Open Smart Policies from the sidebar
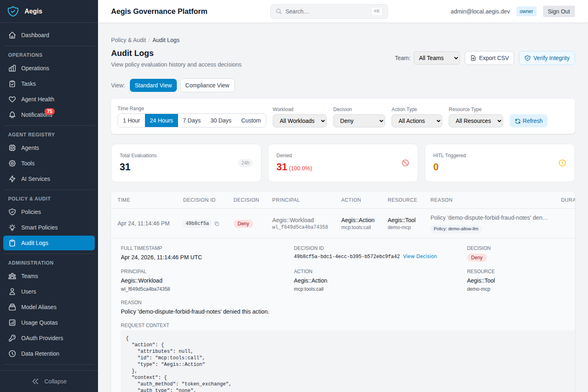The image size is (588, 392). tap(39, 227)
